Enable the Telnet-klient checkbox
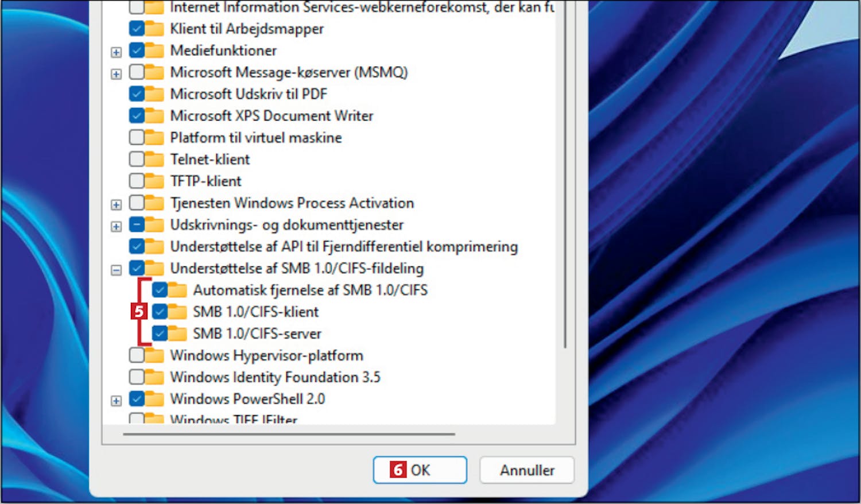The width and height of the screenshot is (861, 504). (x=137, y=159)
